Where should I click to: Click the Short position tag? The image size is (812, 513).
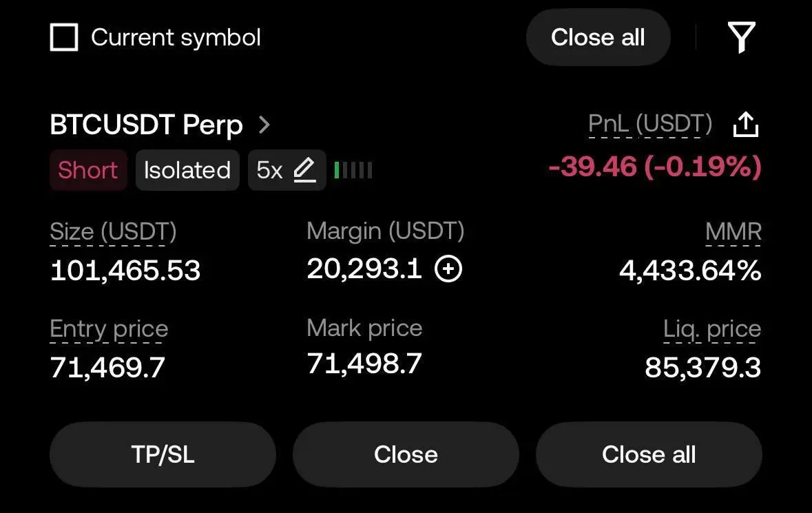click(88, 170)
